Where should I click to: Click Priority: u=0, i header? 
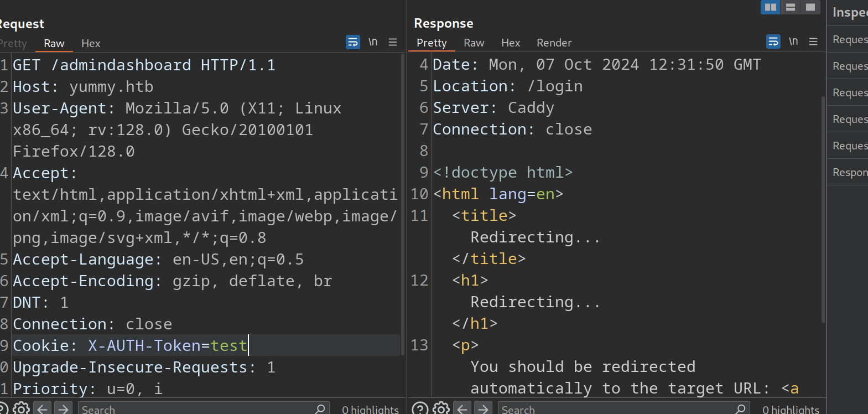coord(87,389)
